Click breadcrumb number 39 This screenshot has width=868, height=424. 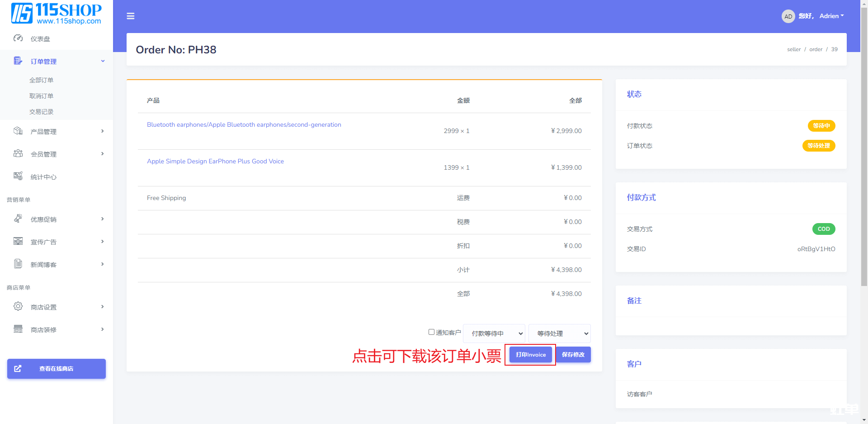point(834,50)
